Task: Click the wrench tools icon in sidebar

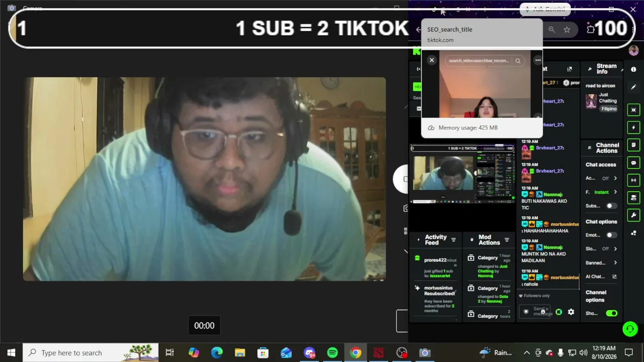Action: [633, 215]
